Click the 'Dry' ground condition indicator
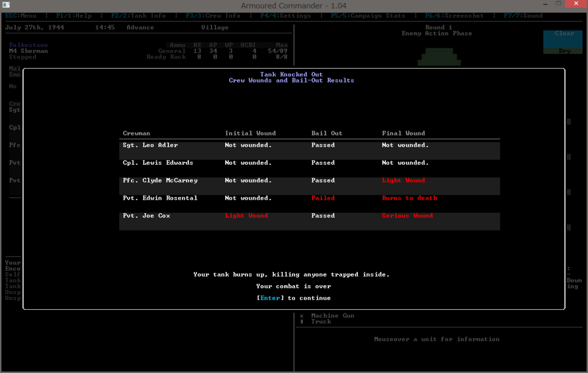The height and width of the screenshot is (373, 588). pos(563,51)
